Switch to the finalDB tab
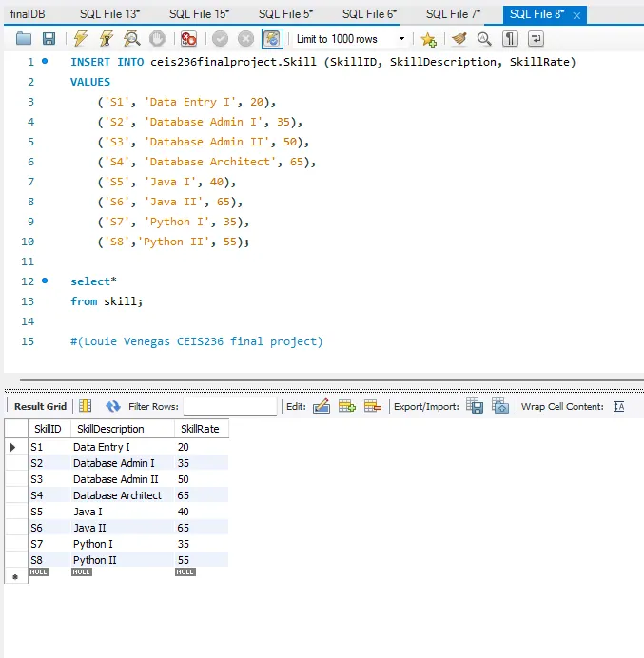Viewport: 644px width, 658px height. point(28,14)
